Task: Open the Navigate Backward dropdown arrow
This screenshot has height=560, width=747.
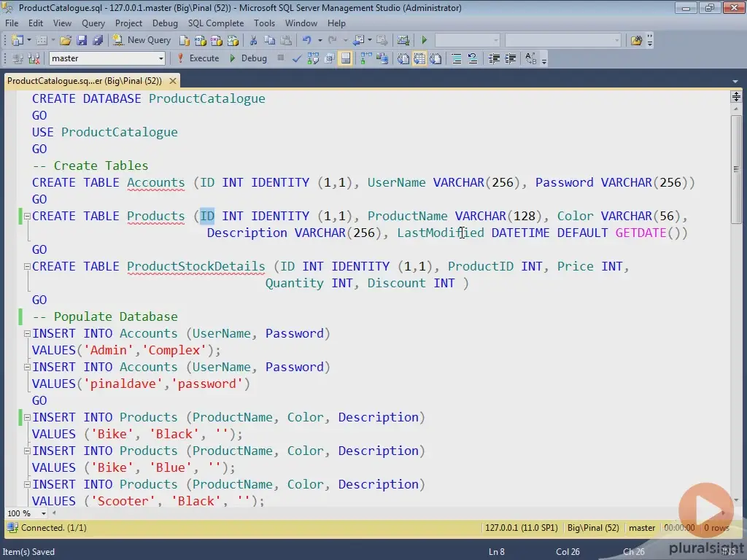Action: pyautogui.click(x=369, y=41)
